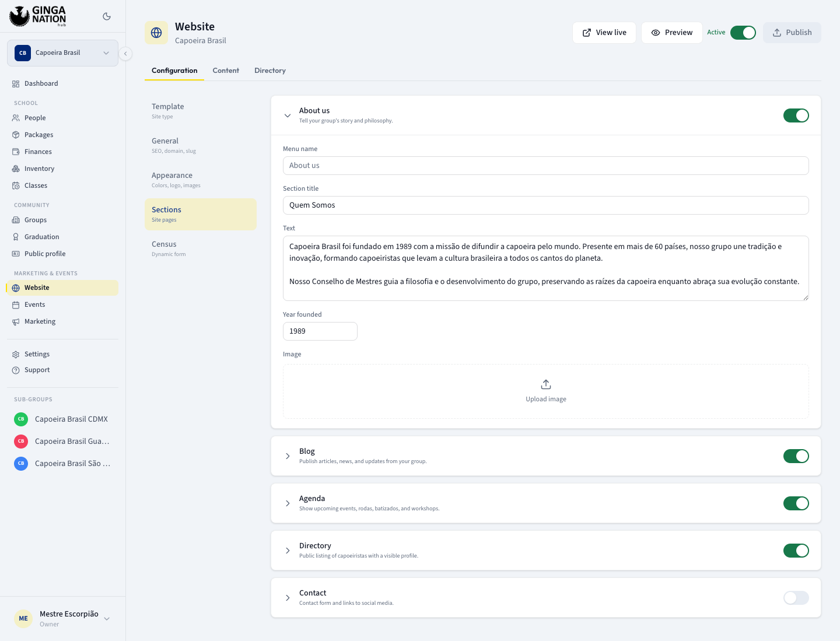Click the Website globe header icon
Image resolution: width=840 pixels, height=641 pixels.
point(156,33)
